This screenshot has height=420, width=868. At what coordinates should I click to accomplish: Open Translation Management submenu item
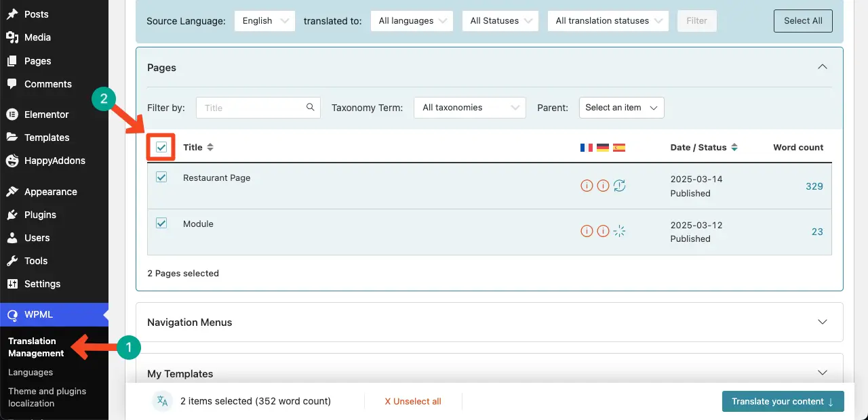coord(36,347)
